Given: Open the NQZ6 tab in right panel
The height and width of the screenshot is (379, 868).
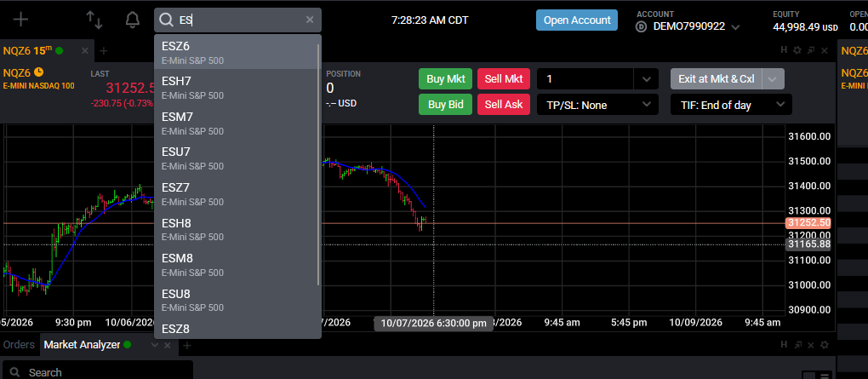Looking at the screenshot, I should [x=854, y=51].
